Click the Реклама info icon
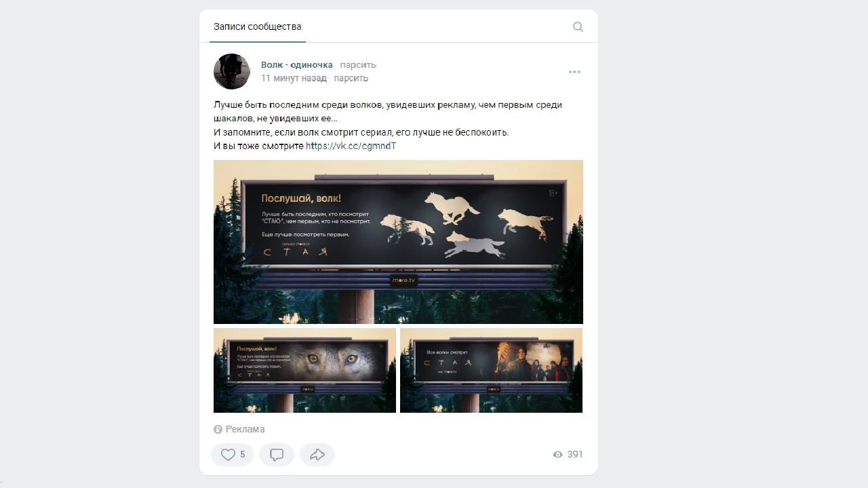Image resolution: width=868 pixels, height=488 pixels. click(218, 430)
